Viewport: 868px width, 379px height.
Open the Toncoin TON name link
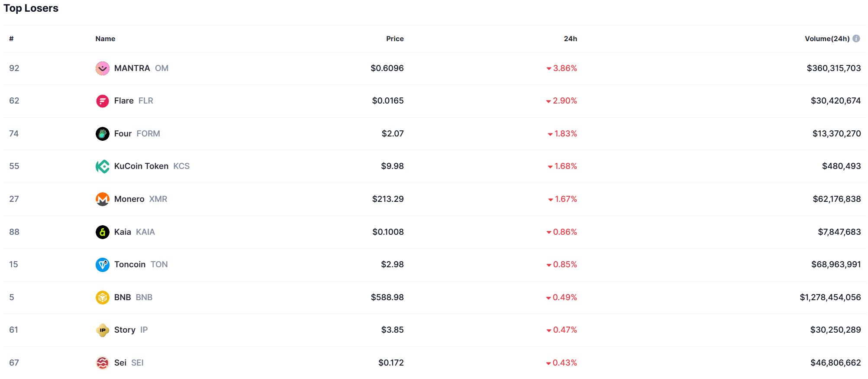pos(130,265)
